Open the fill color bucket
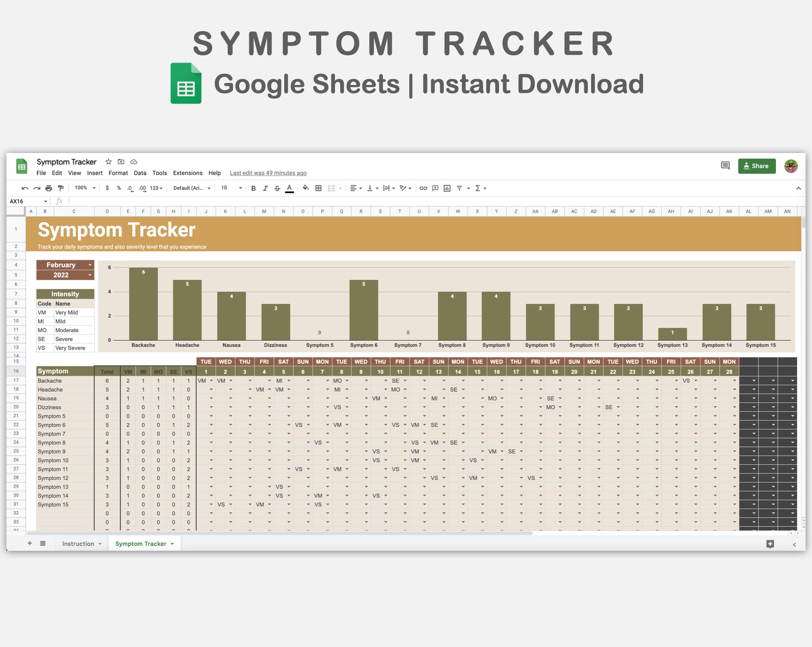This screenshot has height=647, width=812. [305, 188]
